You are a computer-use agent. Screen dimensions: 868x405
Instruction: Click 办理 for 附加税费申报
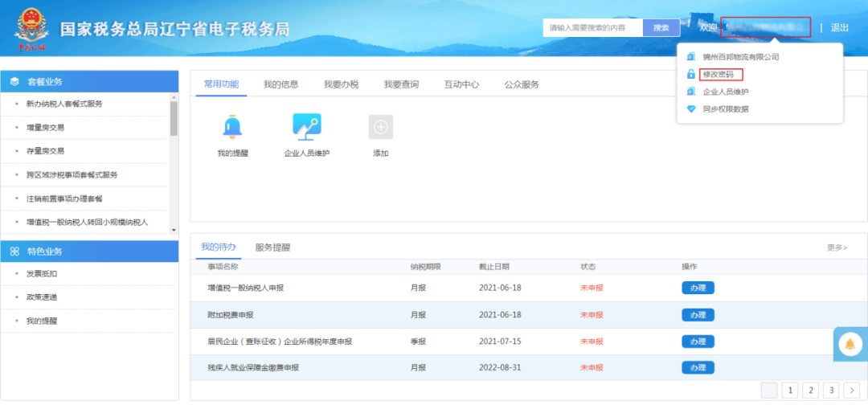click(x=697, y=315)
